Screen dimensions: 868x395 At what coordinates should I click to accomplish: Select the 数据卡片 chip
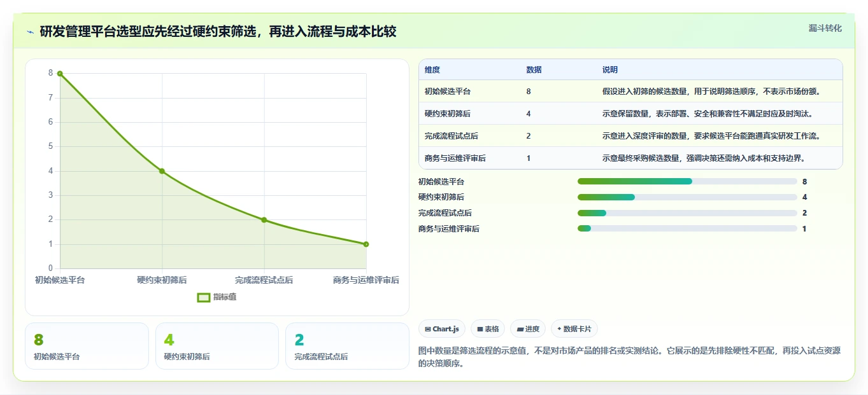[x=574, y=329]
